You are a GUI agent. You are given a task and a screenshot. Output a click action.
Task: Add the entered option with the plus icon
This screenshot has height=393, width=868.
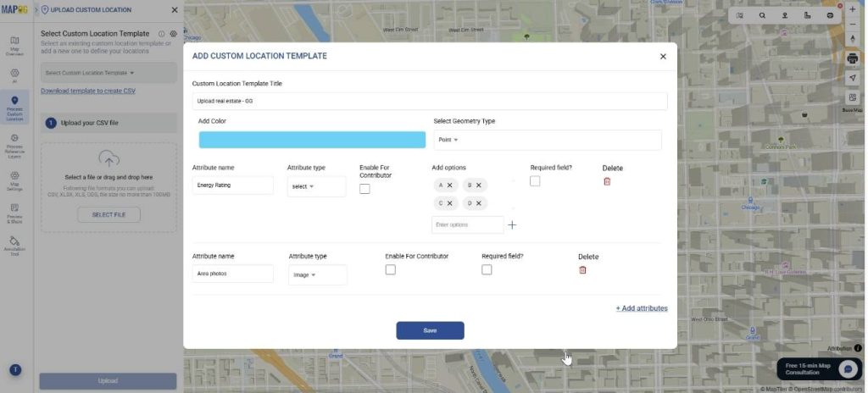point(512,224)
